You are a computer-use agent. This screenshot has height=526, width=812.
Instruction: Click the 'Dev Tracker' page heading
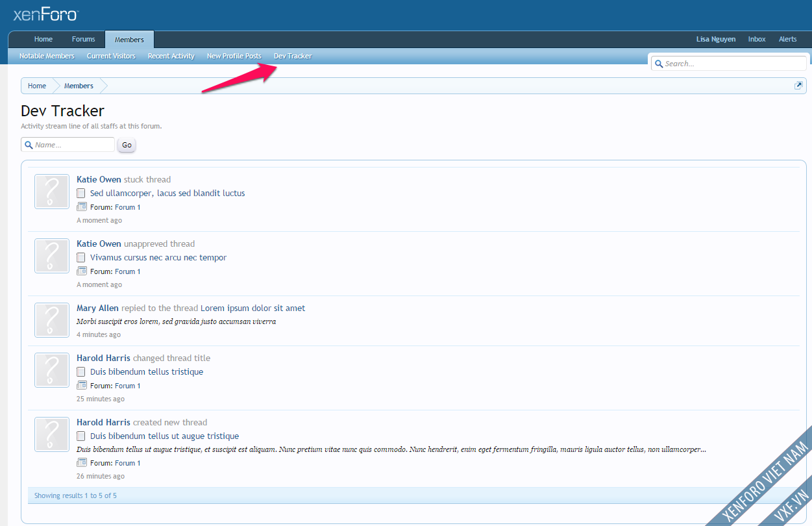click(62, 111)
